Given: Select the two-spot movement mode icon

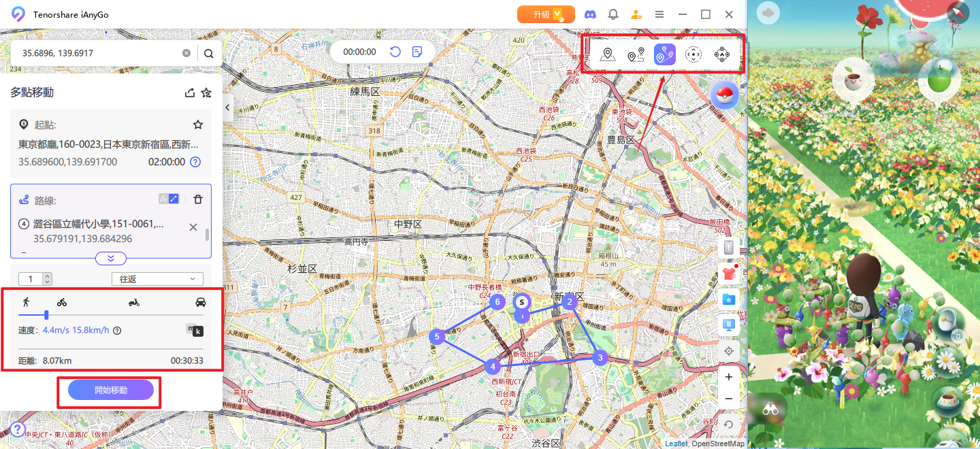Looking at the screenshot, I should pos(636,55).
